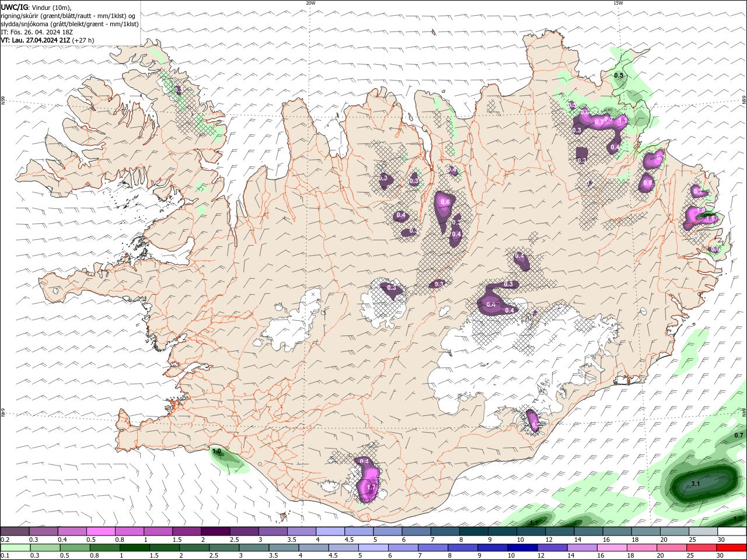Click the "slydda/snjókoma" description line
The image size is (747, 560).
click(x=69, y=24)
